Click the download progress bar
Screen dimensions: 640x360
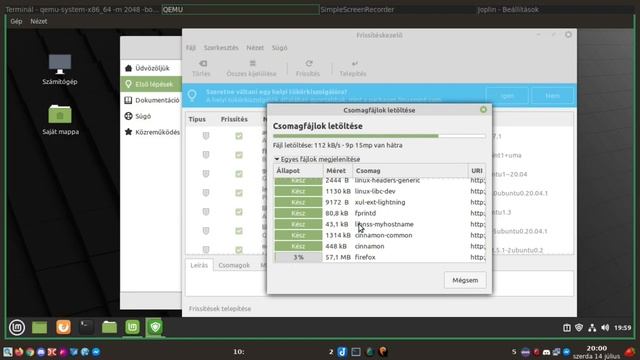click(x=379, y=136)
